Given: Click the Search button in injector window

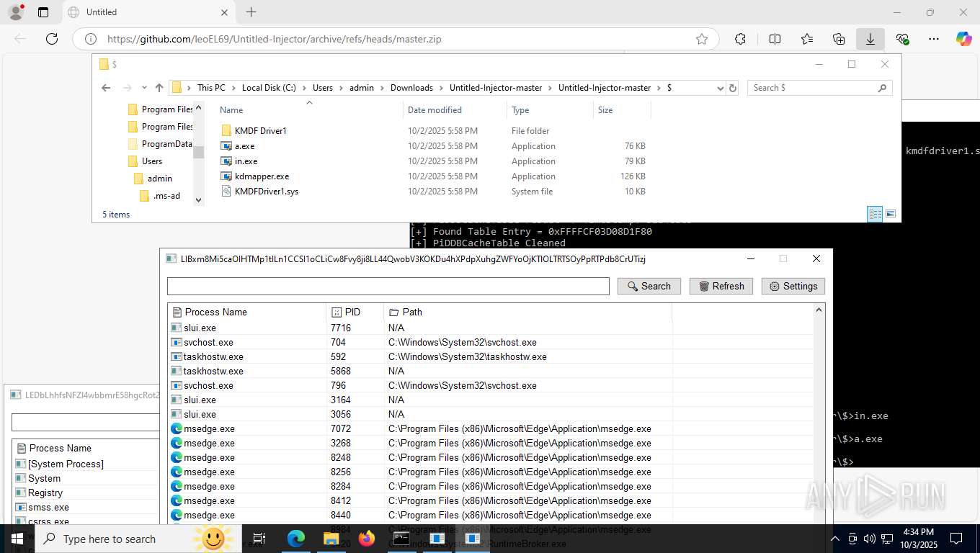Looking at the screenshot, I should 649,286.
